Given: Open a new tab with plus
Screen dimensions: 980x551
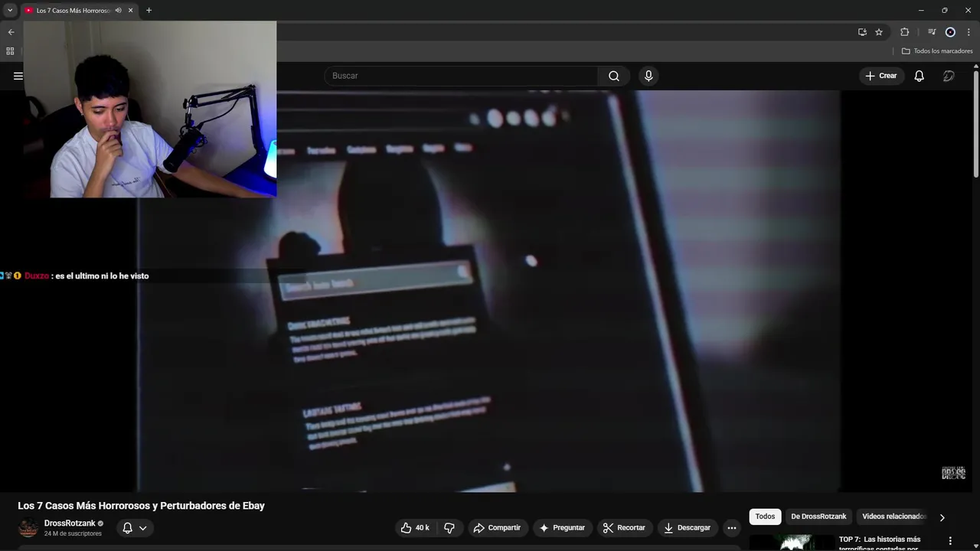Looking at the screenshot, I should (149, 10).
